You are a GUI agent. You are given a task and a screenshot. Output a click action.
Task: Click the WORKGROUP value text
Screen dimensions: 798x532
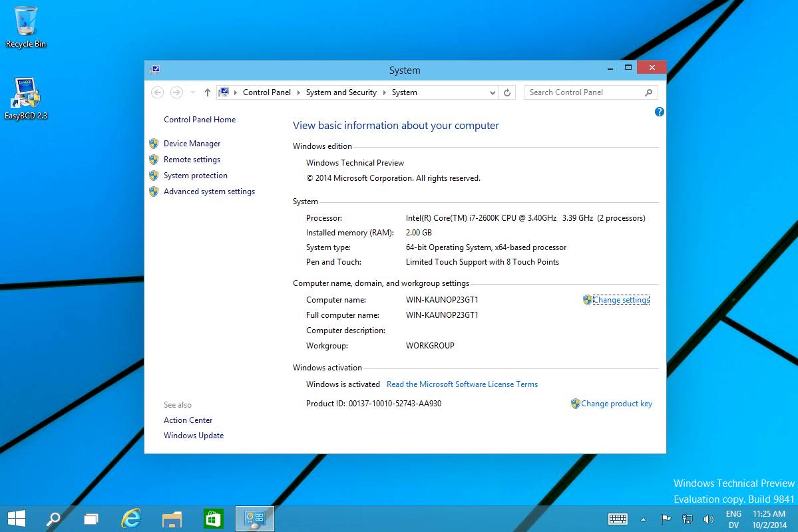point(430,346)
